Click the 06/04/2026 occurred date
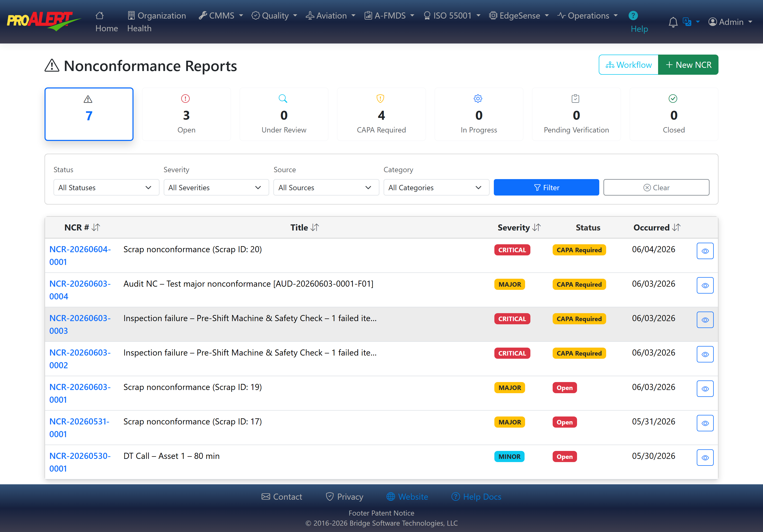763x532 pixels. point(653,249)
